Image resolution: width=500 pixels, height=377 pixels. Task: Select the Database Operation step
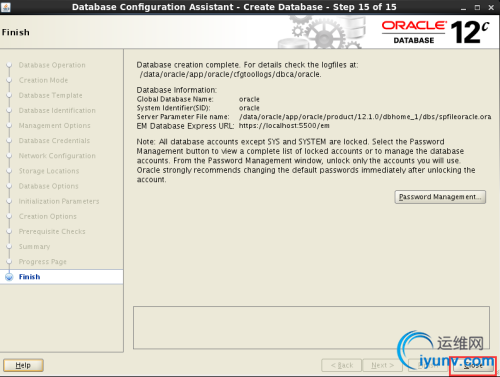coord(52,65)
